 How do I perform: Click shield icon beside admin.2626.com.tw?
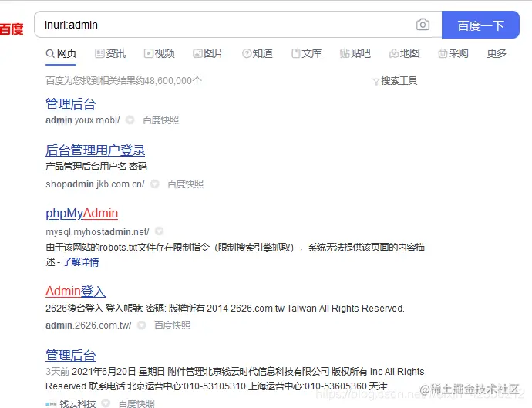142,325
